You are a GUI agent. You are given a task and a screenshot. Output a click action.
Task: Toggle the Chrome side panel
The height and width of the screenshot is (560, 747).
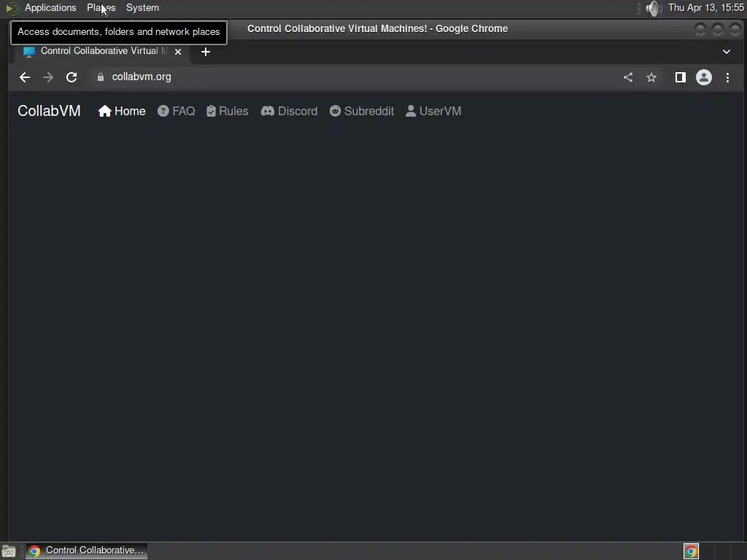pos(681,77)
